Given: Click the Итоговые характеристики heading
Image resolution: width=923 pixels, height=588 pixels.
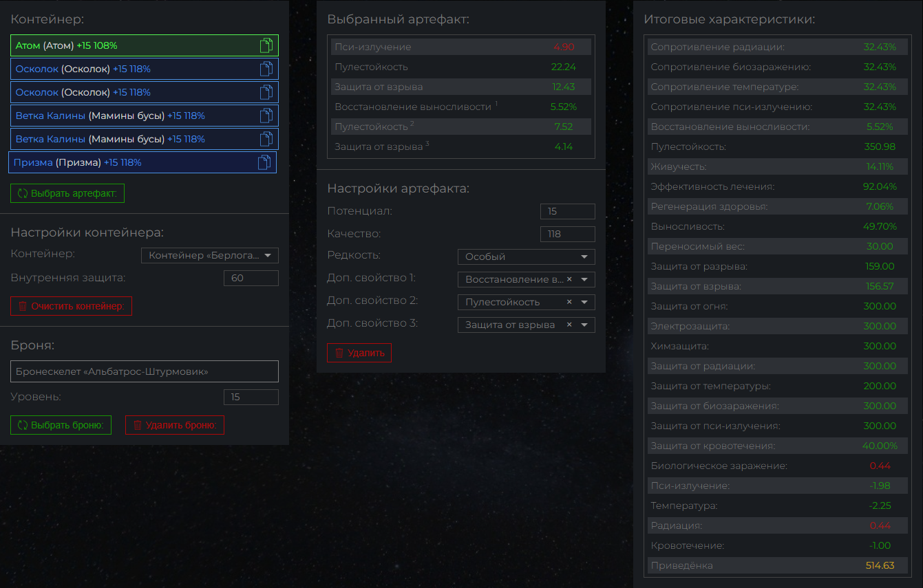Looking at the screenshot, I should [x=729, y=19].
